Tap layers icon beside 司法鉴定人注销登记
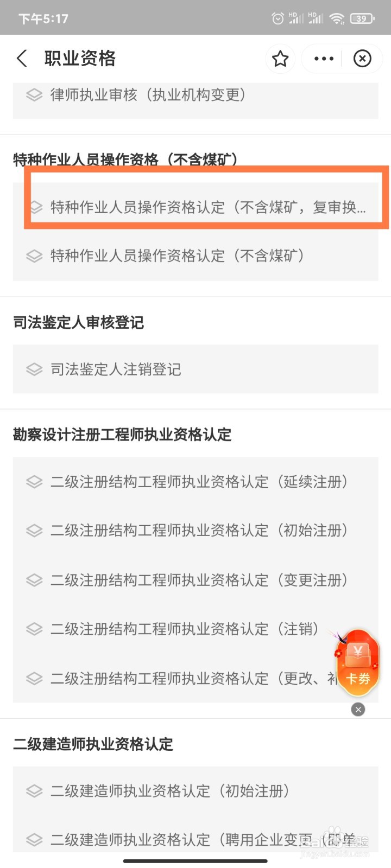The height and width of the screenshot is (868, 391). 34,369
